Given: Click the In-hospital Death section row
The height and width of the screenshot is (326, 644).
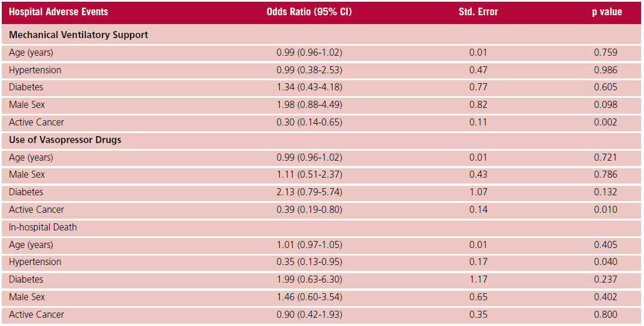Looking at the screenshot, I should (43, 227).
